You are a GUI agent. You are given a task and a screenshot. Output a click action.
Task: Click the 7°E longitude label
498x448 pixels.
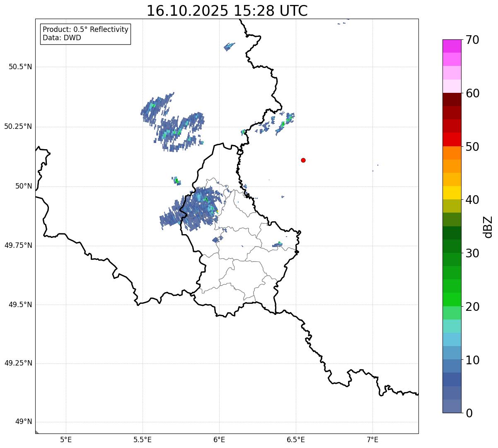(x=372, y=440)
